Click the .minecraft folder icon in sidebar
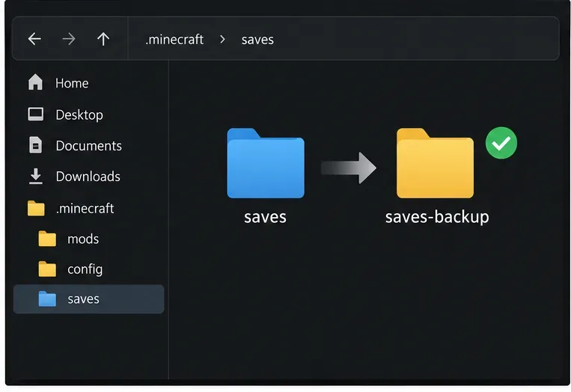Viewport: 571px width, 392px height. point(36,208)
